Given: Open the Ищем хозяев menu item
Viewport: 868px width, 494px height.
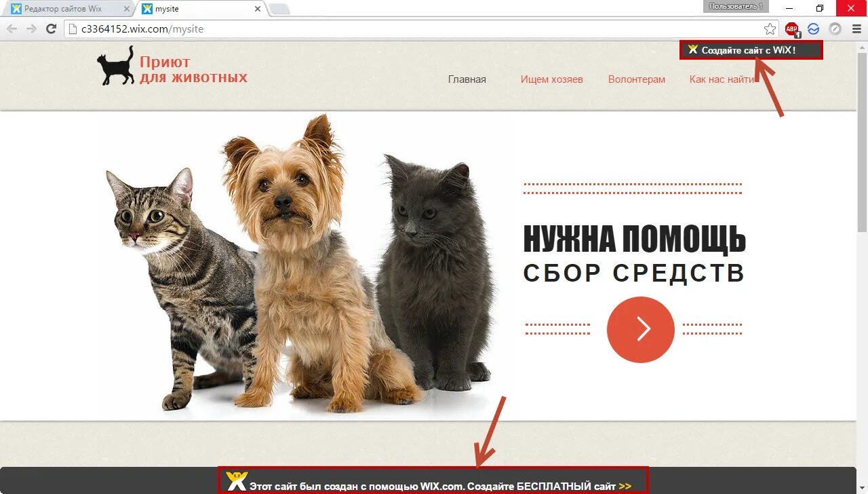Looking at the screenshot, I should click(552, 79).
